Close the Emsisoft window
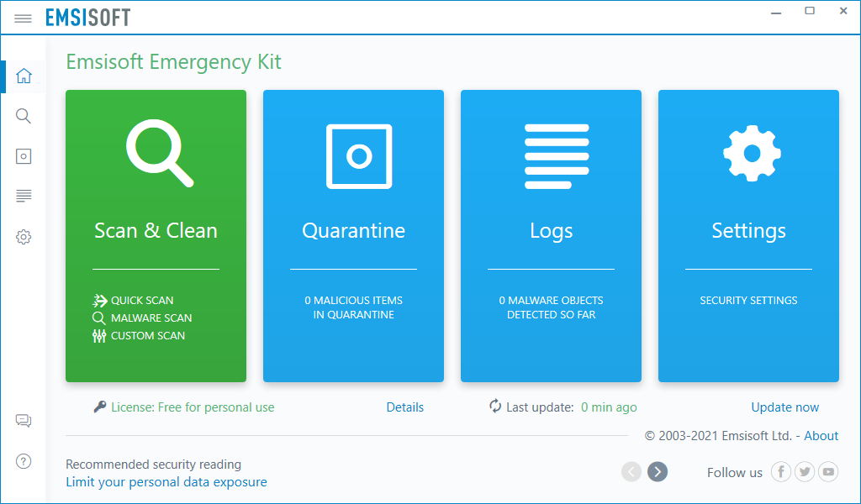This screenshot has height=504, width=861. tap(843, 11)
